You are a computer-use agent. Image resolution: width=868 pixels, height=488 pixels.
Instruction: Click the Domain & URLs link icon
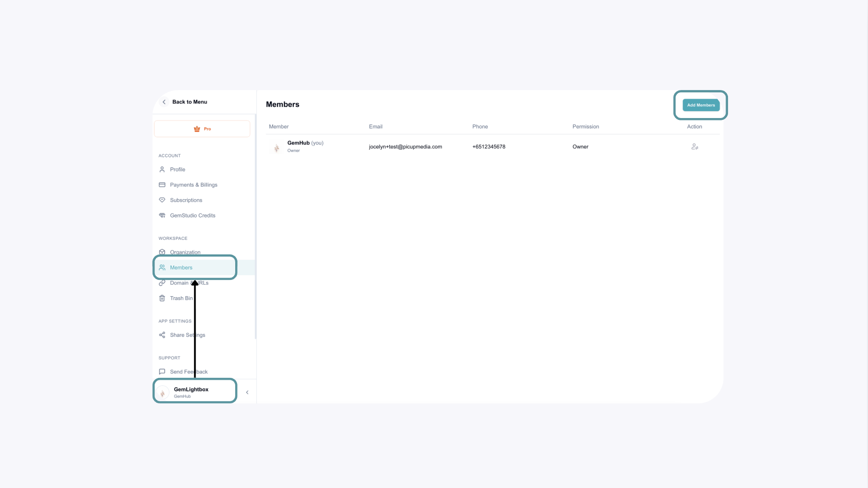tap(162, 283)
